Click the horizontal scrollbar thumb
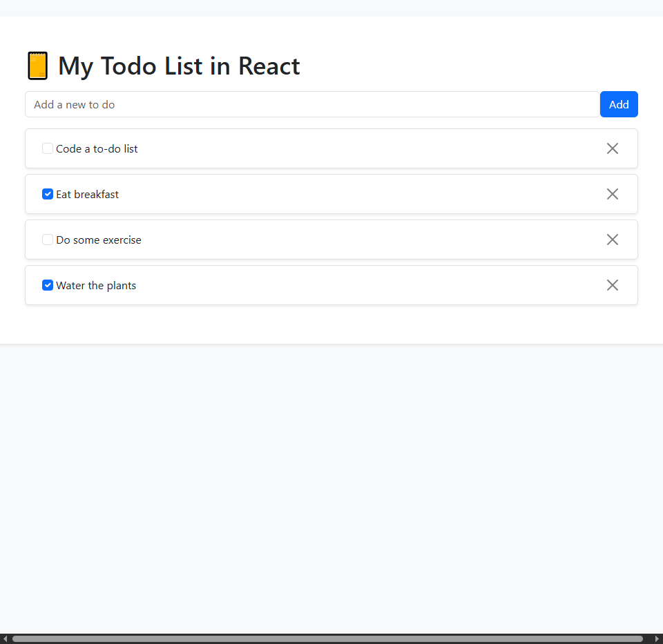The height and width of the screenshot is (644, 663). tap(327, 639)
